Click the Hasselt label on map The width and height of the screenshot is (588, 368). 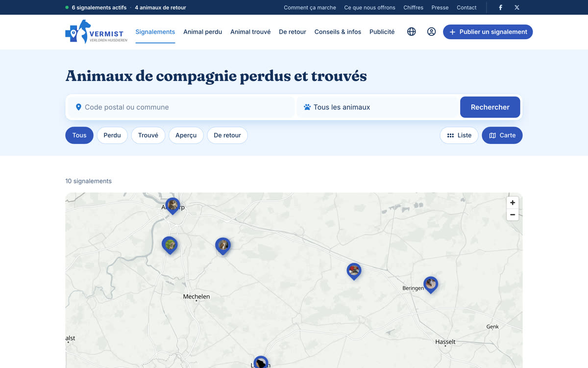(x=445, y=342)
